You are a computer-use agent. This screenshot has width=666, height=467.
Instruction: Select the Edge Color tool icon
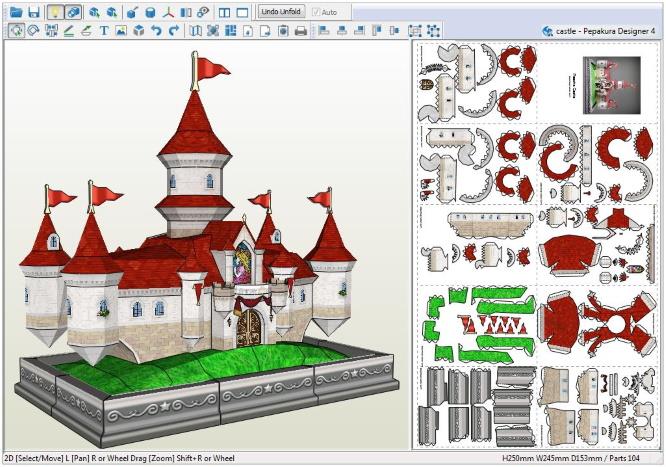86,31
